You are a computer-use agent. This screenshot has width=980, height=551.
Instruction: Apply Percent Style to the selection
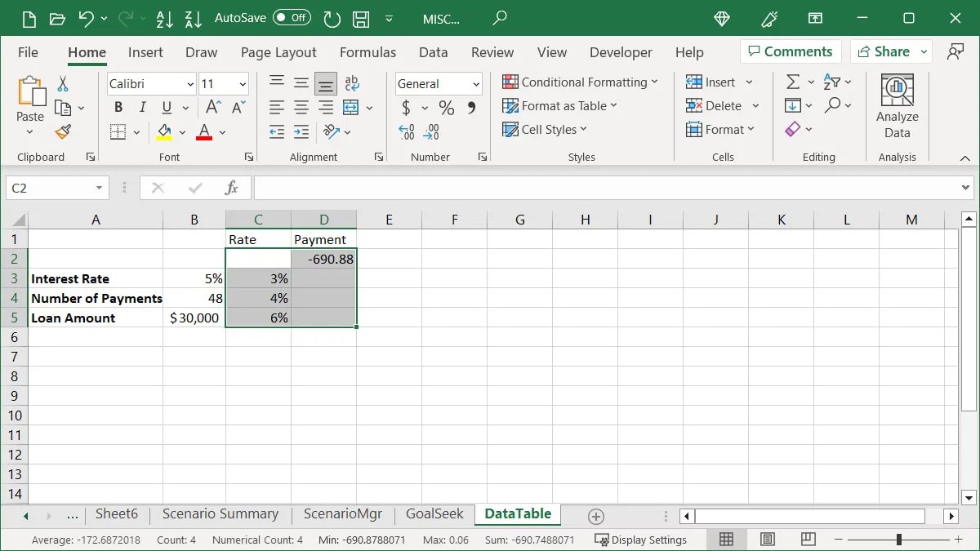pyautogui.click(x=446, y=107)
